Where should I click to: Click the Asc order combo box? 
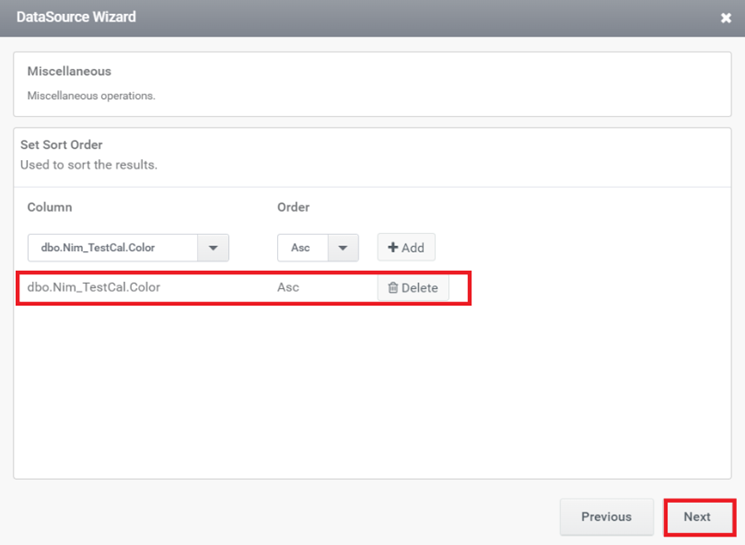tap(318, 248)
